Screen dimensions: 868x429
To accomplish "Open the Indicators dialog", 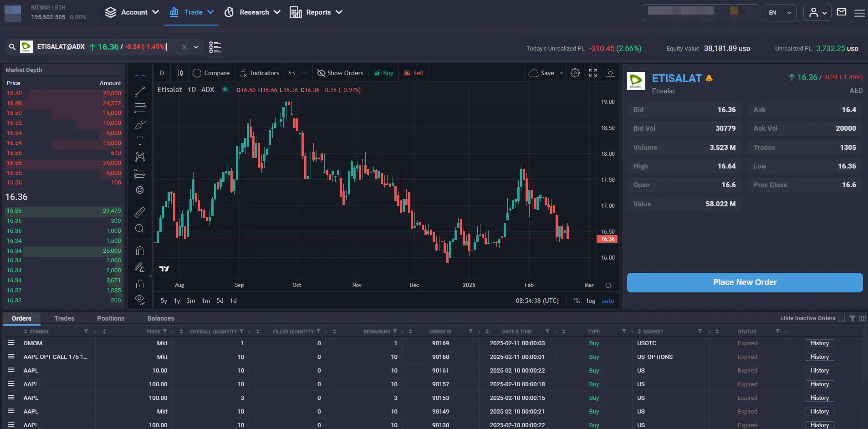I will (x=260, y=73).
